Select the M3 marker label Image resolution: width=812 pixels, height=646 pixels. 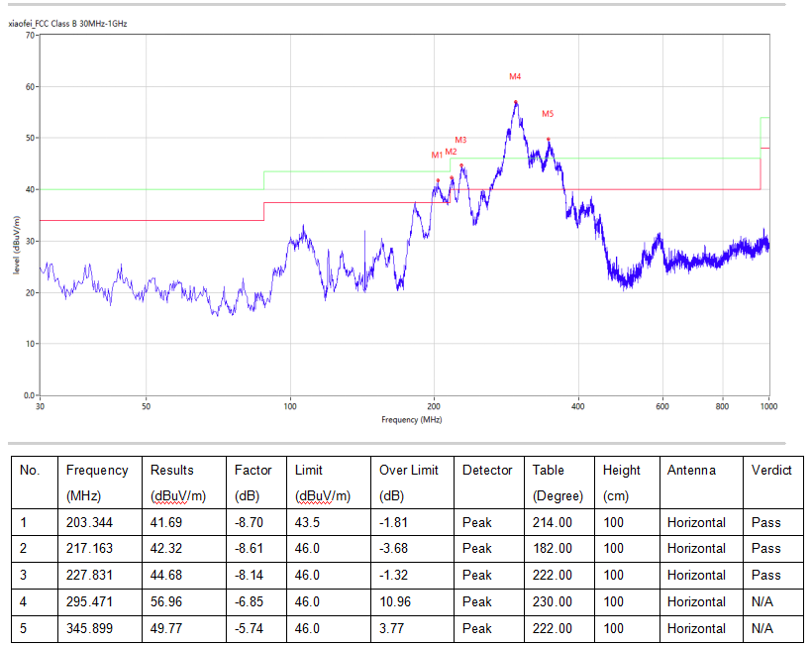[x=460, y=140]
